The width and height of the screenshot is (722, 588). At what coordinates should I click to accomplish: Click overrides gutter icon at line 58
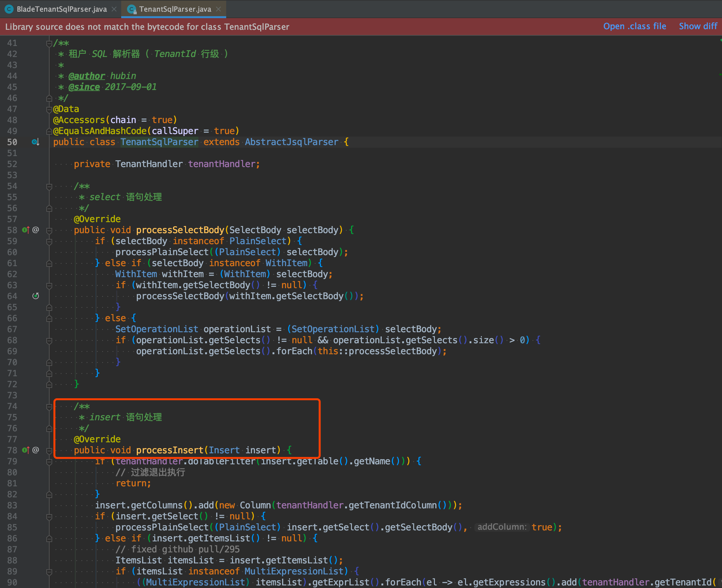pyautogui.click(x=26, y=230)
